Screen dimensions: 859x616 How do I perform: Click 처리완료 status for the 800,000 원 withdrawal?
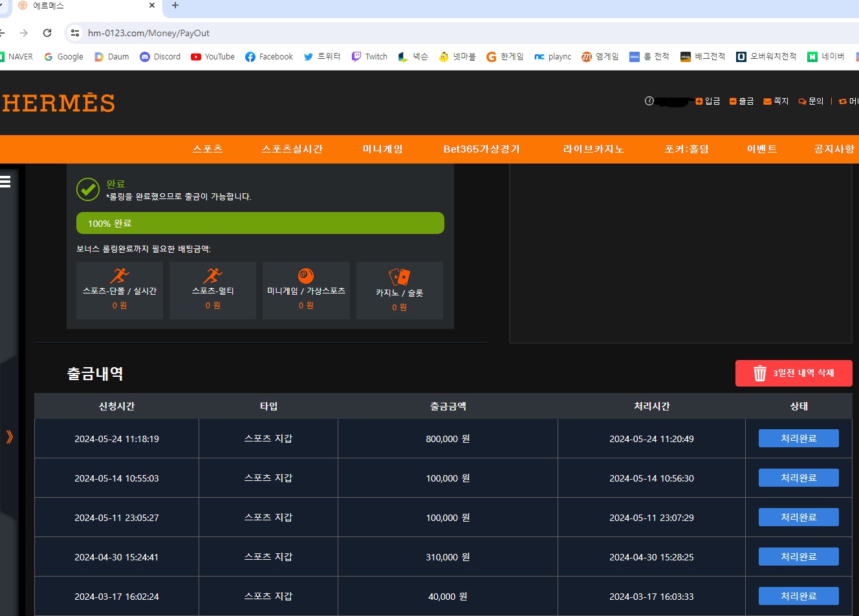pos(799,438)
